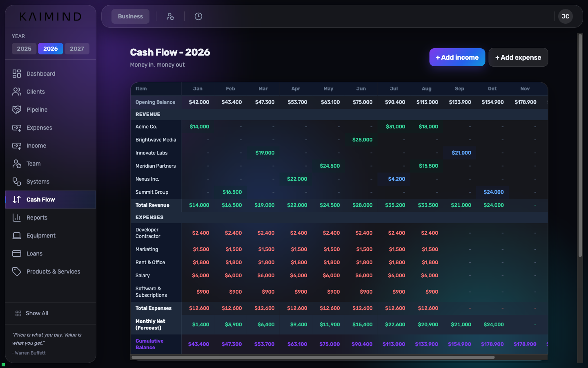
Task: Navigate to Loans section
Action: (51, 254)
